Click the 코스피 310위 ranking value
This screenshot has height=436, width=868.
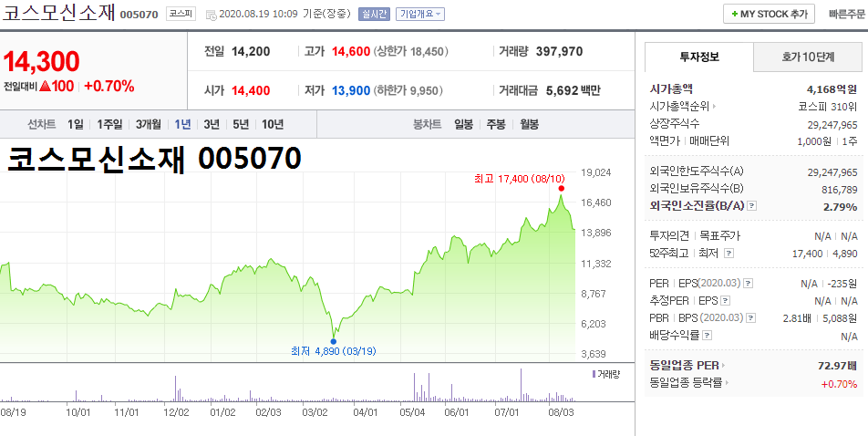click(x=828, y=107)
